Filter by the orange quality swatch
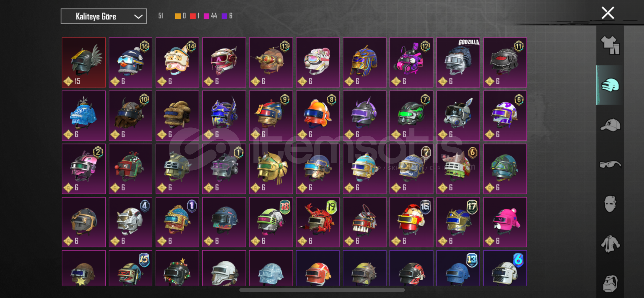The width and height of the screenshot is (644, 298). point(178,16)
